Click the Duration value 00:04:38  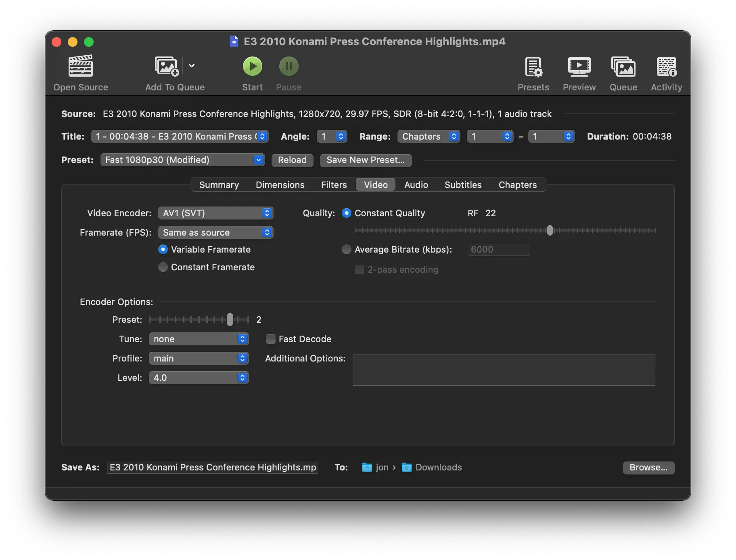652,136
